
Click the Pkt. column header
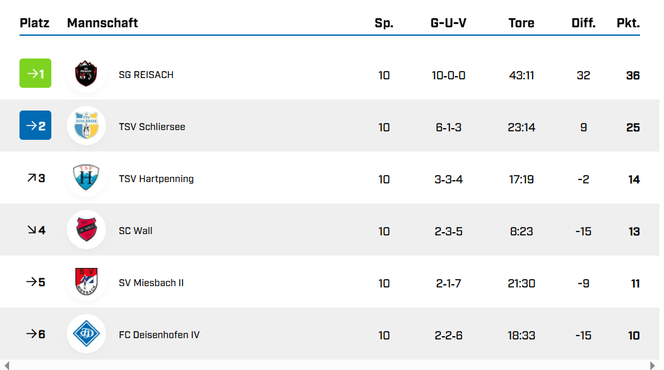point(628,23)
